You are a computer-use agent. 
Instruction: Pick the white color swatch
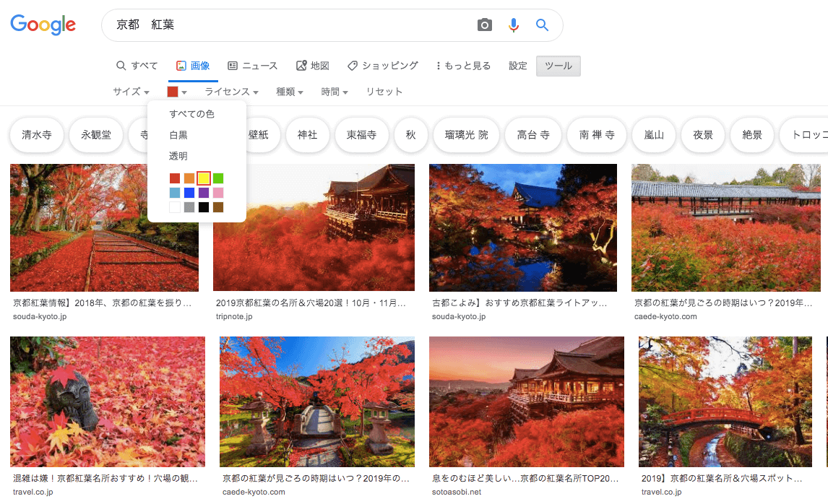click(x=175, y=207)
